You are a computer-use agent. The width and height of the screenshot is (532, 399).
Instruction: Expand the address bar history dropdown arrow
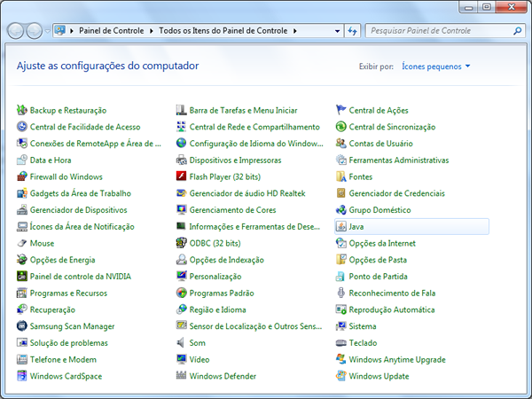point(337,31)
